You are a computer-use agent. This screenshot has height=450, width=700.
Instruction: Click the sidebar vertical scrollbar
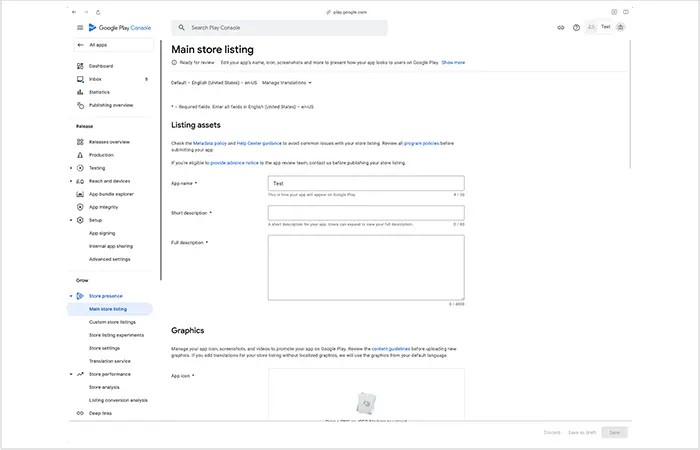[161, 161]
